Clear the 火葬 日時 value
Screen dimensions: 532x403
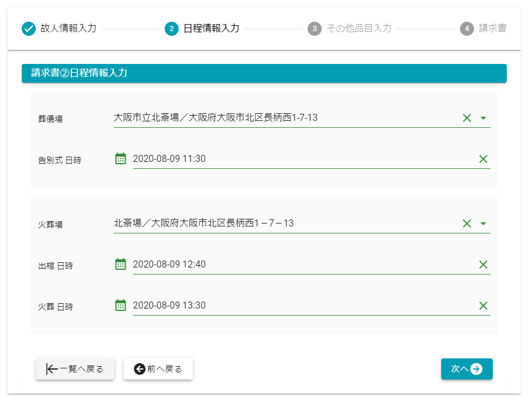pos(483,306)
